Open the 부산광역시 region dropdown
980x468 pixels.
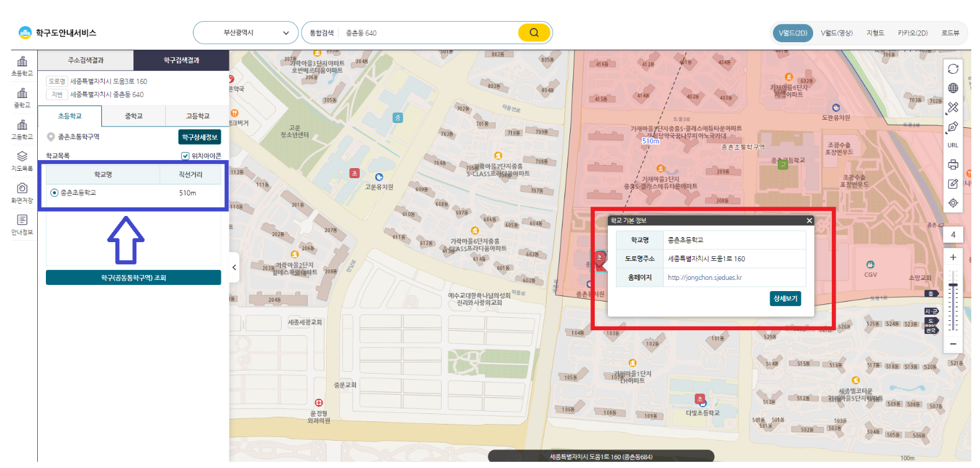[x=246, y=33]
